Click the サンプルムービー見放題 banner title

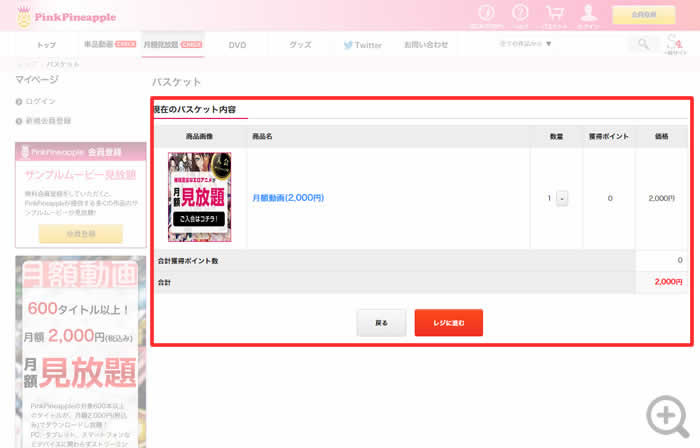pos(80,174)
